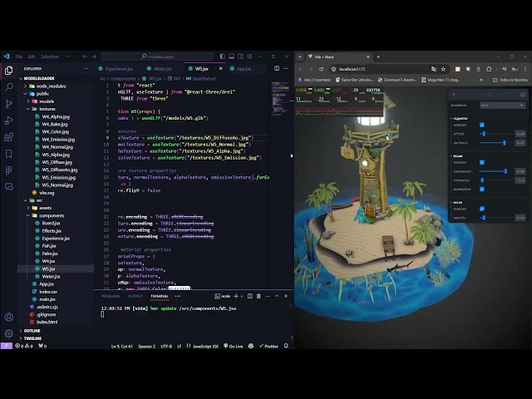Image resolution: width=532 pixels, height=399 pixels.
Task: Open the animation dropdown set to Idle
Action: [x=502, y=106]
